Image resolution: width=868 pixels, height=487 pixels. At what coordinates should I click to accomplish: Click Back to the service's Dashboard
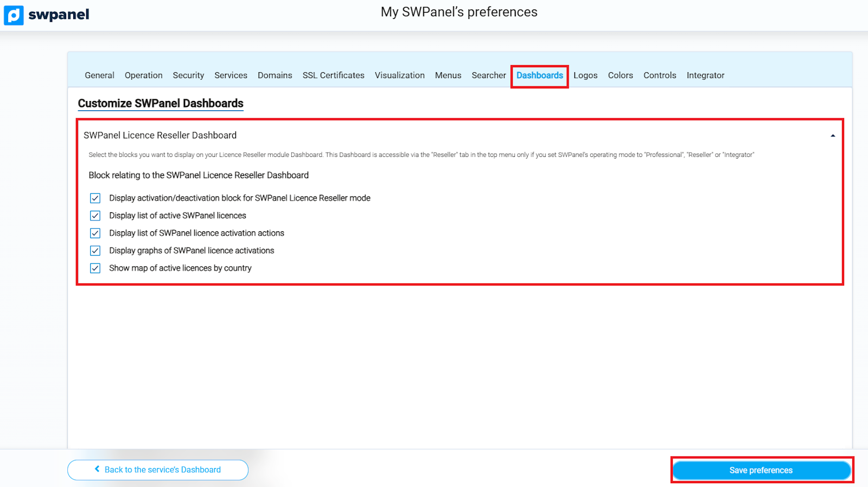coord(158,470)
